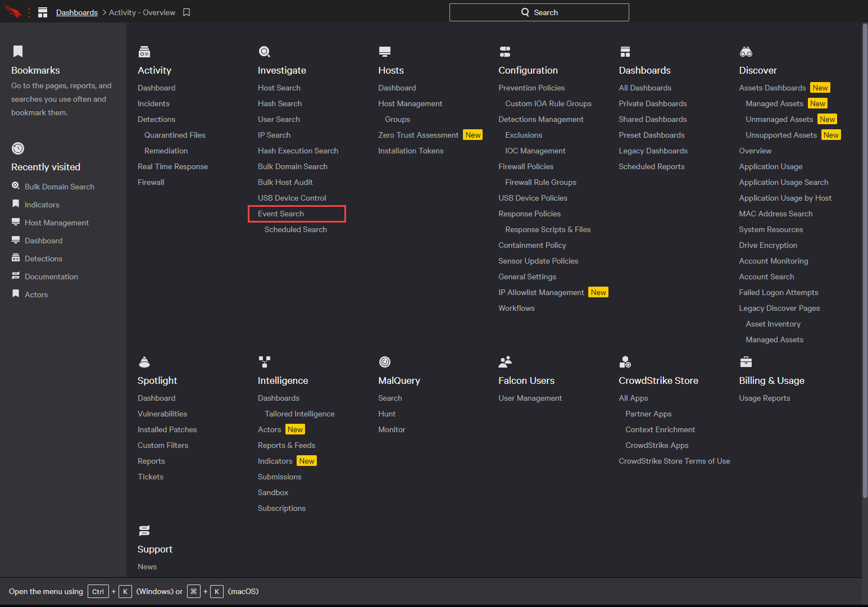868x607 pixels.
Task: Open User Management under Falcon Users
Action: coord(530,398)
